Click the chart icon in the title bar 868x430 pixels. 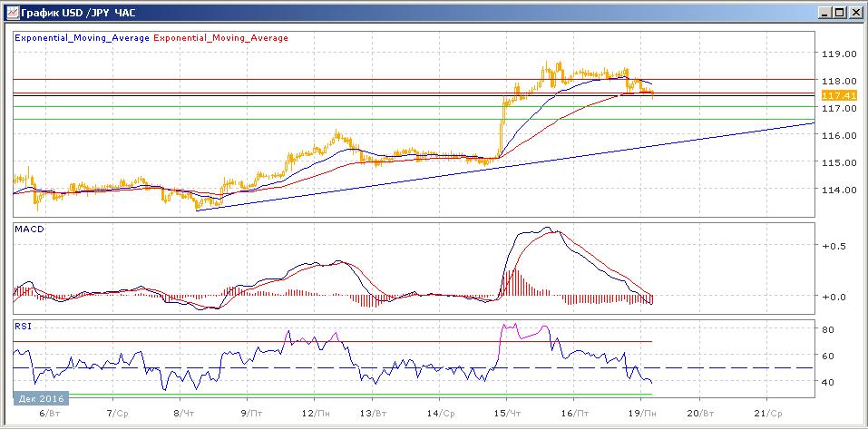pyautogui.click(x=11, y=12)
